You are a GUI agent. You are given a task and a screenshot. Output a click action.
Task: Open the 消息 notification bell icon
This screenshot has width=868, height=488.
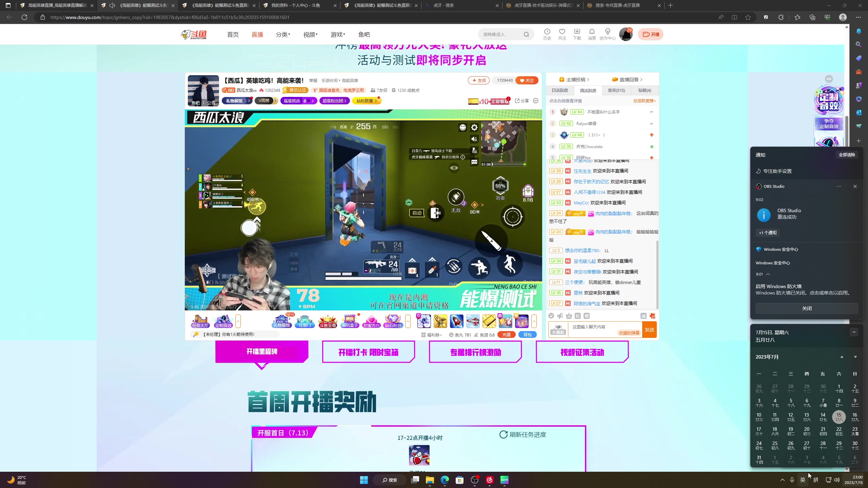[592, 34]
